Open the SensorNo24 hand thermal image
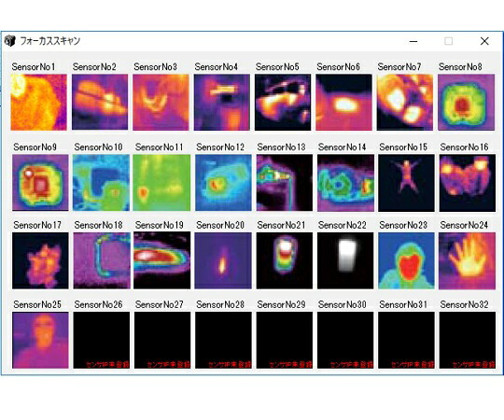Image resolution: width=504 pixels, height=420 pixels. pos(467,260)
